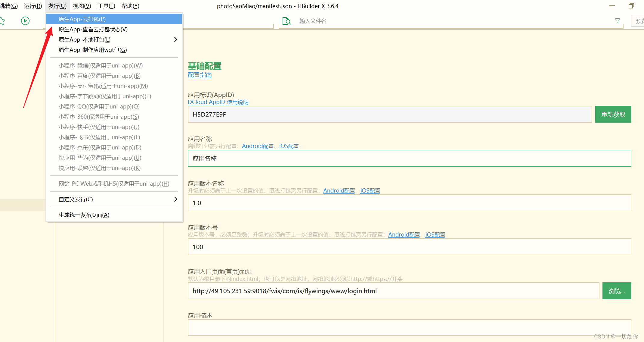Expand 自定义发行(C) submenu
Viewport: 644px width, 342px height.
pyautogui.click(x=114, y=199)
